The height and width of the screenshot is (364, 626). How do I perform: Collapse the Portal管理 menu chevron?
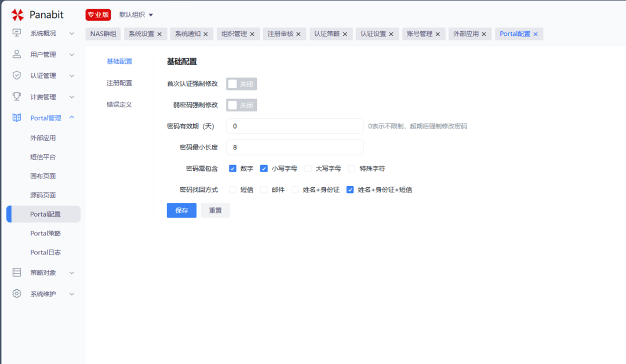pyautogui.click(x=72, y=117)
